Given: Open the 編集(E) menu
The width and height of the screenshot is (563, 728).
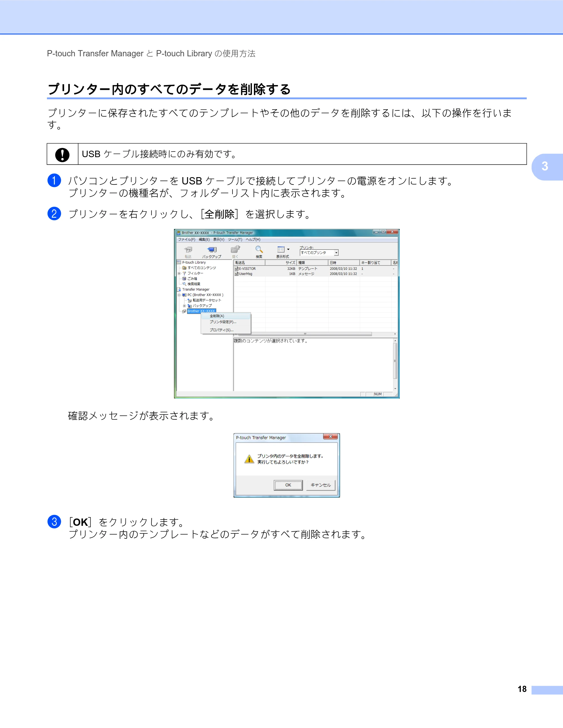Looking at the screenshot, I should point(204,239).
